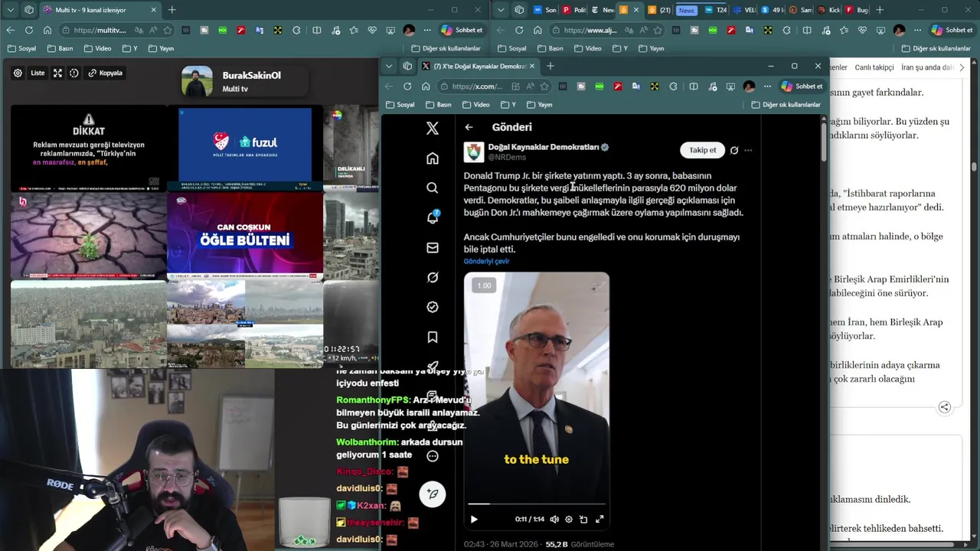This screenshot has width=980, height=551.
Task: Mute the X video player
Action: coord(554,519)
